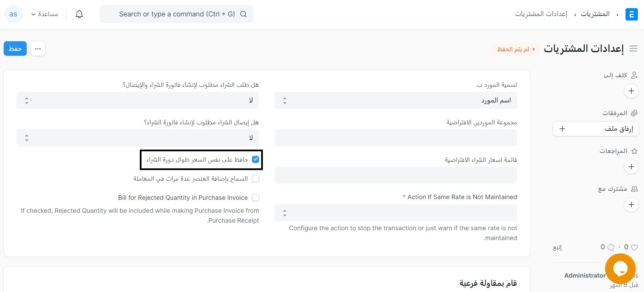The height and width of the screenshot is (292, 644).
Task: Focus the search or command bar
Action: (x=177, y=14)
